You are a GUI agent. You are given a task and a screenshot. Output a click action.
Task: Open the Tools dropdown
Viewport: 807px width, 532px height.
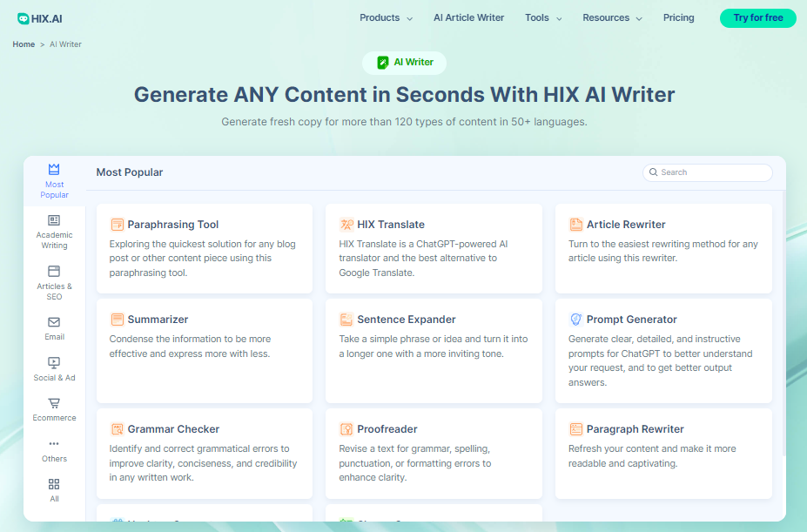point(541,17)
